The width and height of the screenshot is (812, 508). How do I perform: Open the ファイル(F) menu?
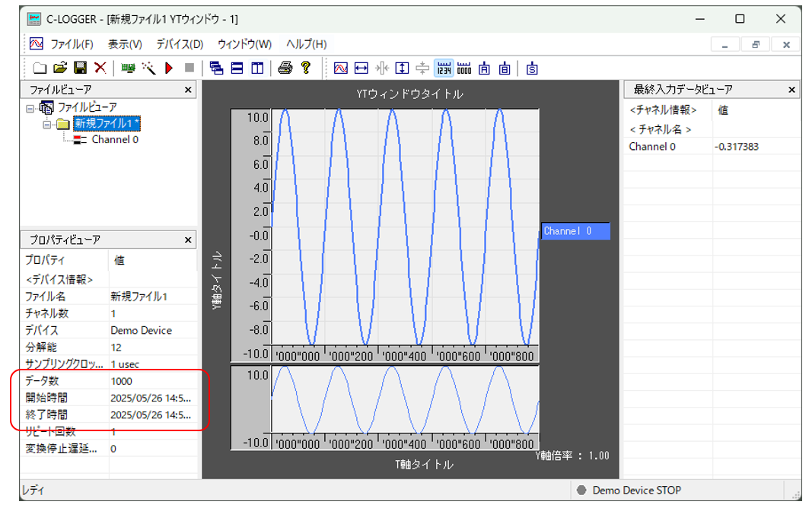72,44
